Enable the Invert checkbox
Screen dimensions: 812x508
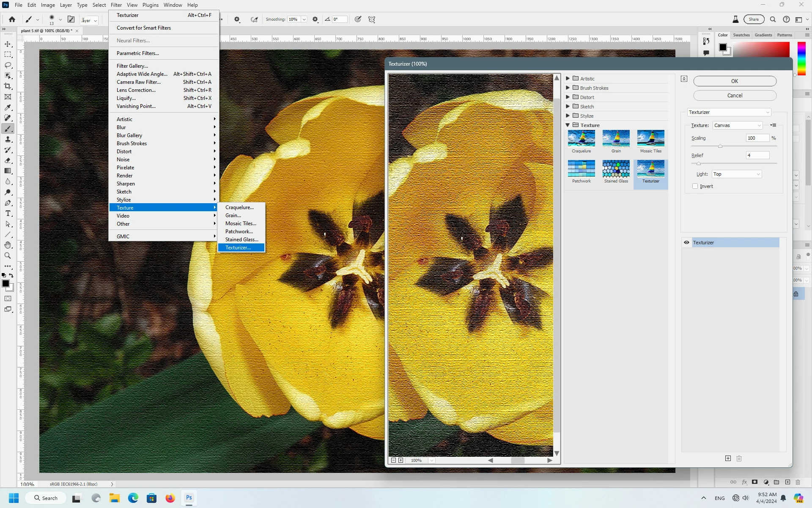pos(695,186)
